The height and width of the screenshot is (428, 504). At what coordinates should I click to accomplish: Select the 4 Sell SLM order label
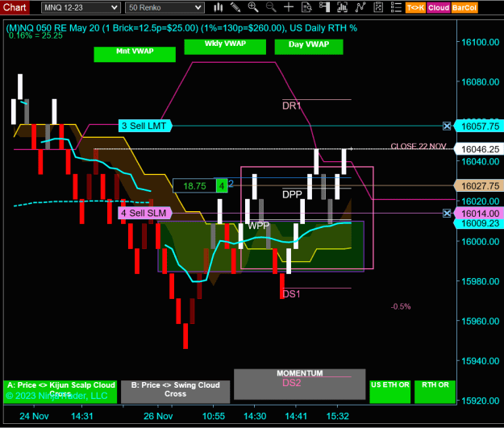pyautogui.click(x=145, y=213)
